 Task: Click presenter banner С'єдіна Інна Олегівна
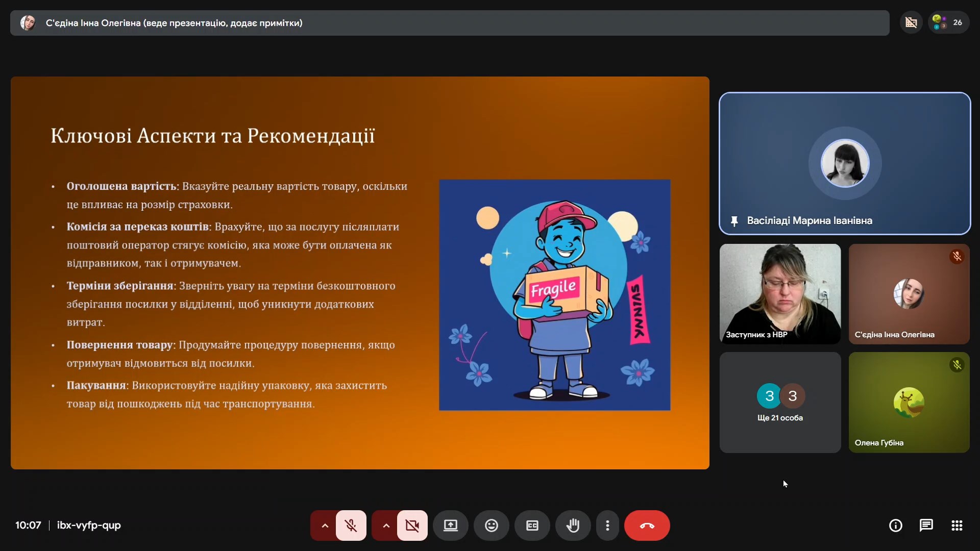(174, 23)
